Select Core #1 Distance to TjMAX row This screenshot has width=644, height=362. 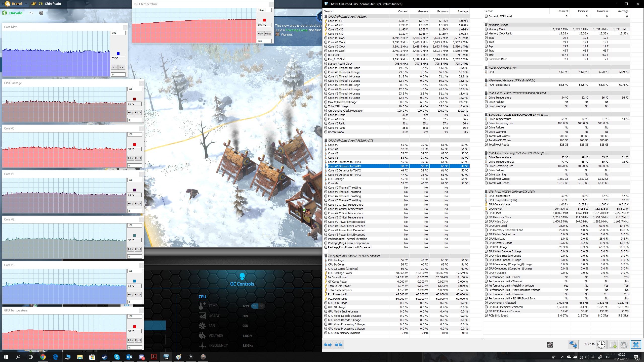click(396, 166)
